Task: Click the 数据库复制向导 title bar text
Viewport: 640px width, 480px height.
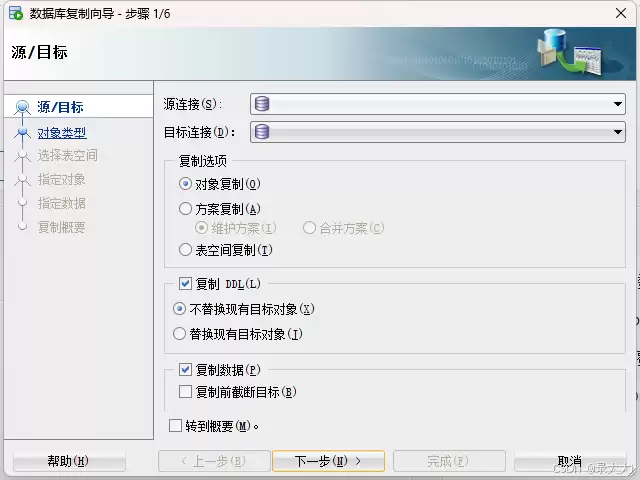Action: tap(100, 14)
